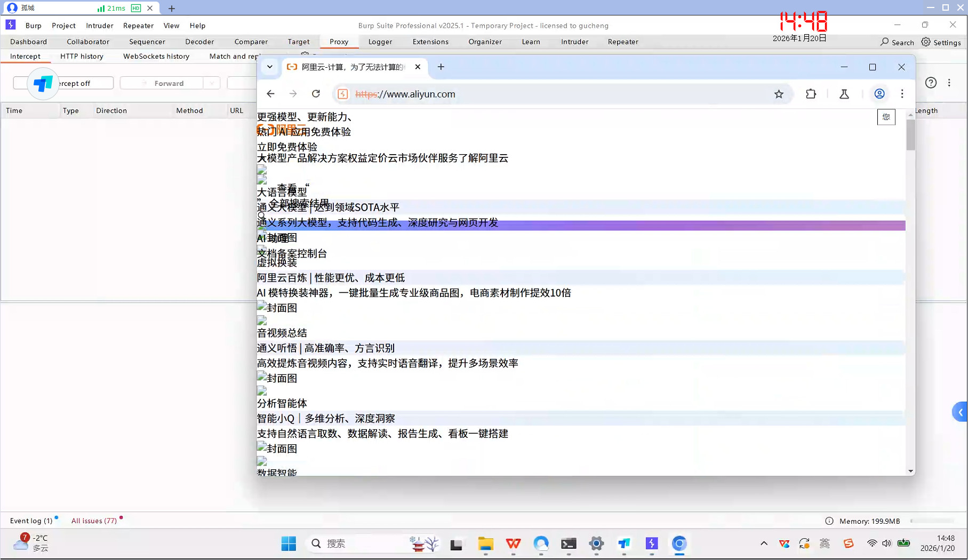Open the browser extensions puzzle icon

coord(811,94)
